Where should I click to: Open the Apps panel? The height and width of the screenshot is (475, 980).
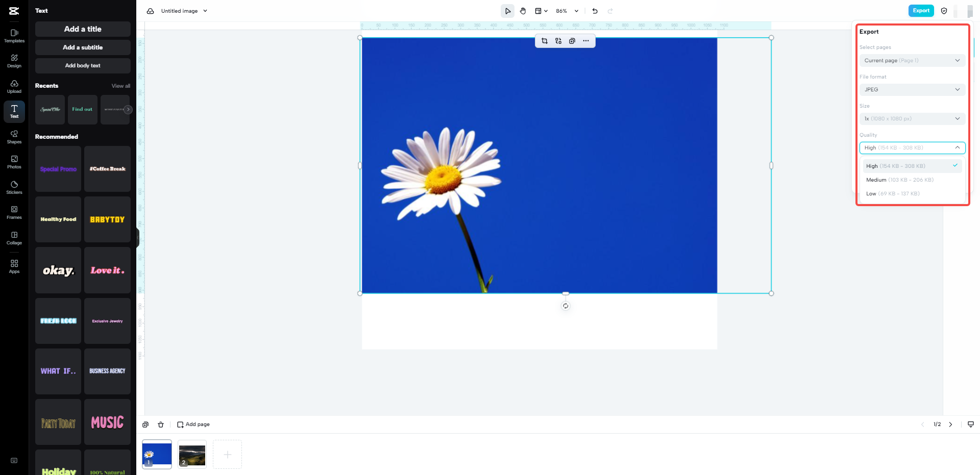point(14,266)
